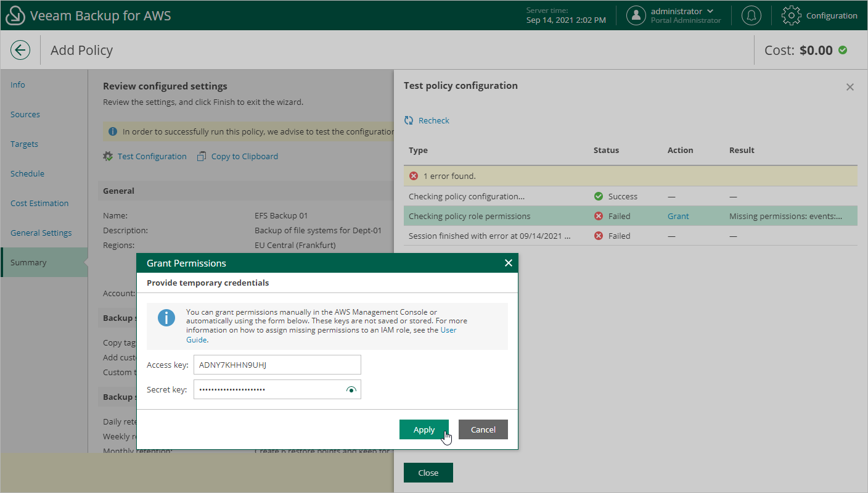Click the Cost $0.00 value

(x=816, y=50)
